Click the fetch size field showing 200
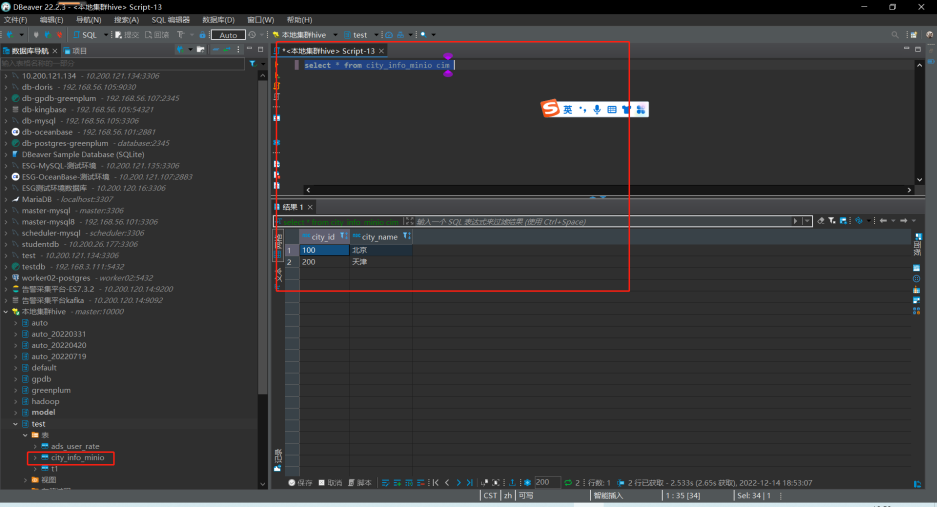 tap(547, 482)
